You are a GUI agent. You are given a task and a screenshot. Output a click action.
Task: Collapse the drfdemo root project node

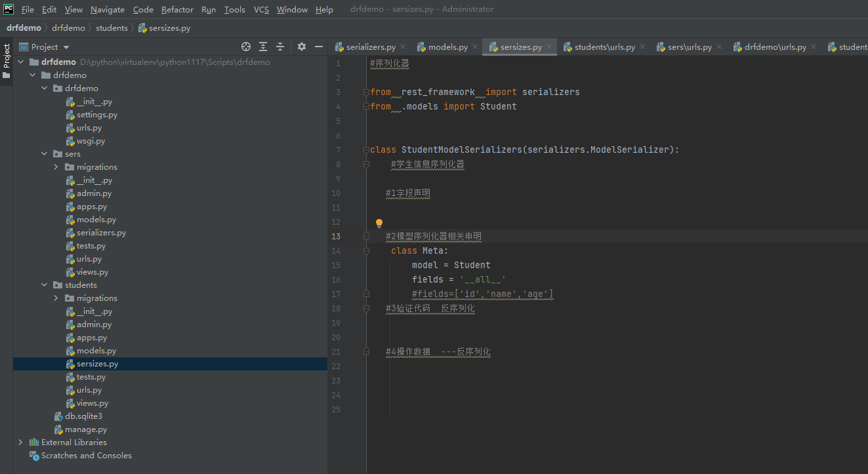tap(20, 62)
